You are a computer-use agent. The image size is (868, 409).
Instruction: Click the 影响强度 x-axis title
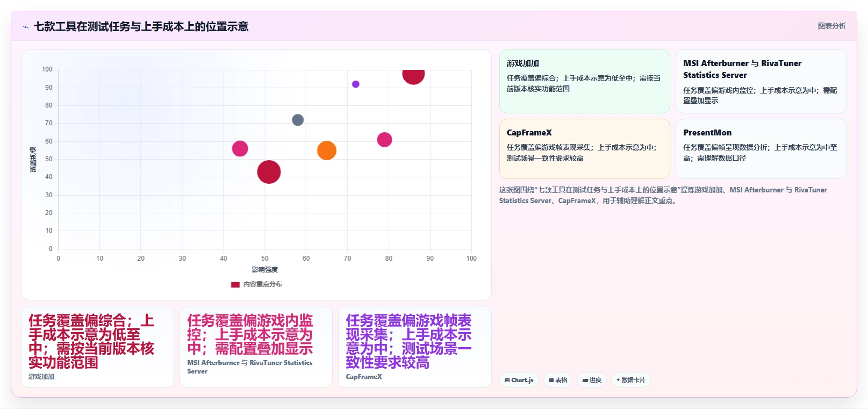(265, 270)
